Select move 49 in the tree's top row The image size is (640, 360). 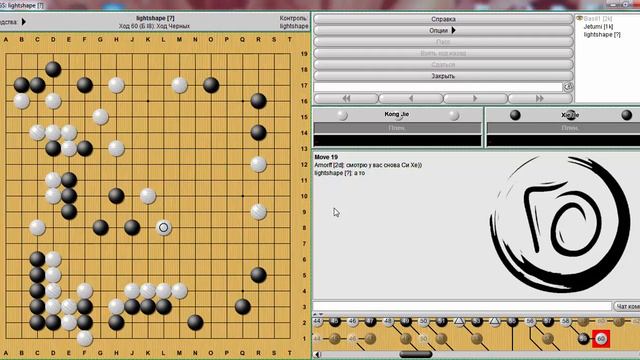[x=406, y=322]
